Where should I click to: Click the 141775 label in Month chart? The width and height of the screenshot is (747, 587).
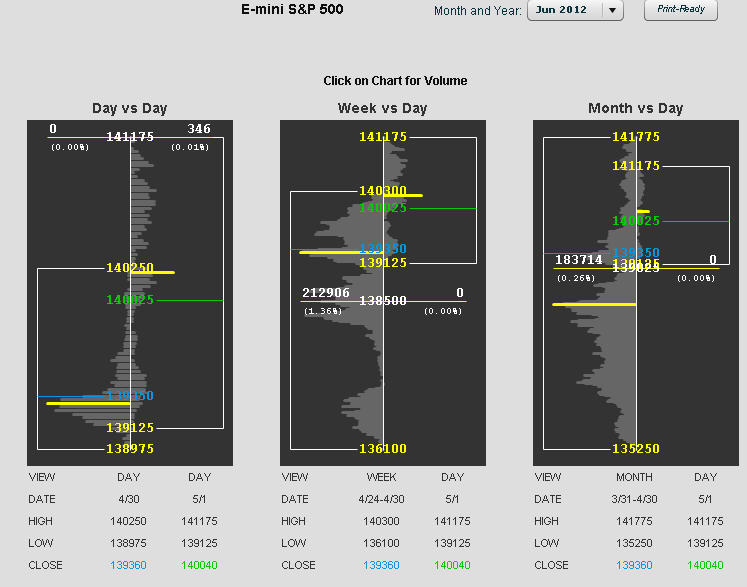point(636,137)
